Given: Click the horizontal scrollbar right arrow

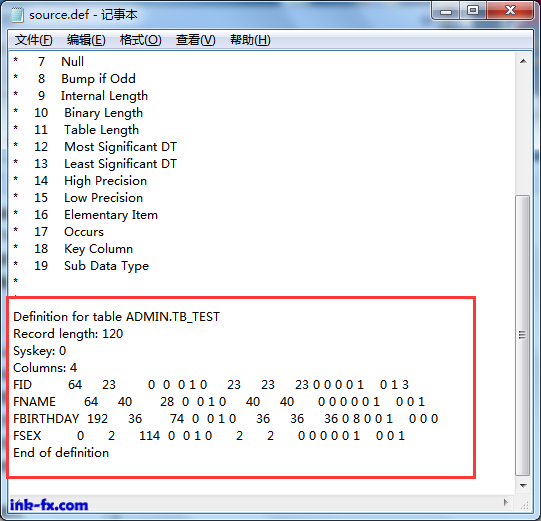Looking at the screenshot, I should coord(505,502).
